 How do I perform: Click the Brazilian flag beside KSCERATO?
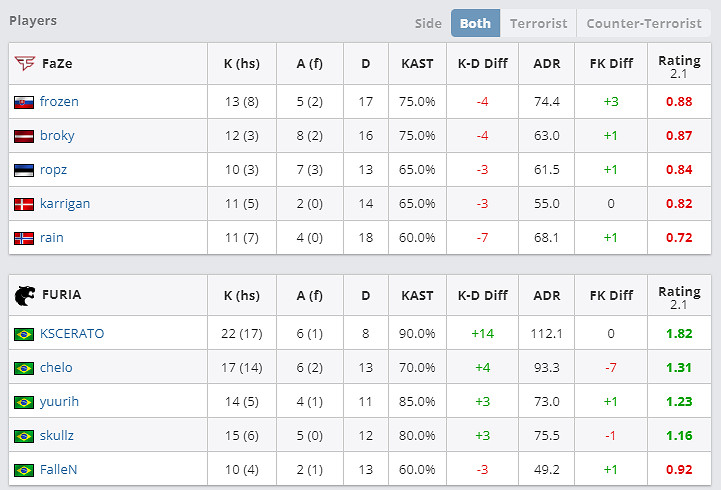coord(24,334)
